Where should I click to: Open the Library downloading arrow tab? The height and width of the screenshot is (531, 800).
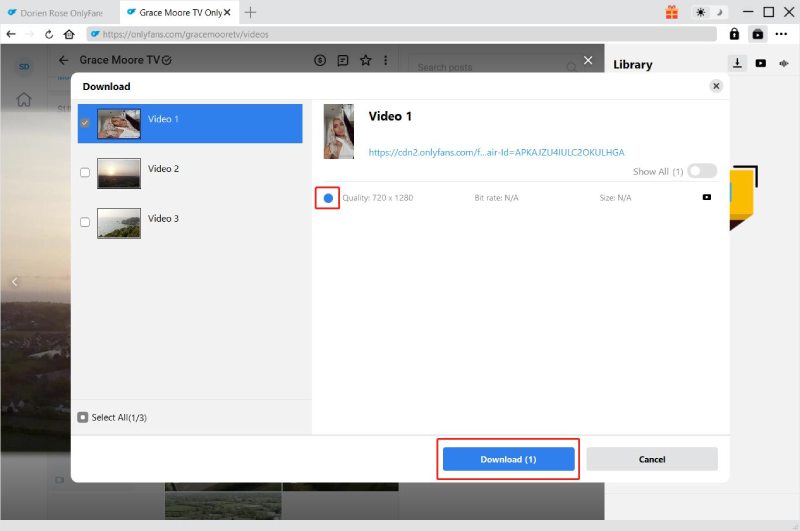pyautogui.click(x=737, y=63)
